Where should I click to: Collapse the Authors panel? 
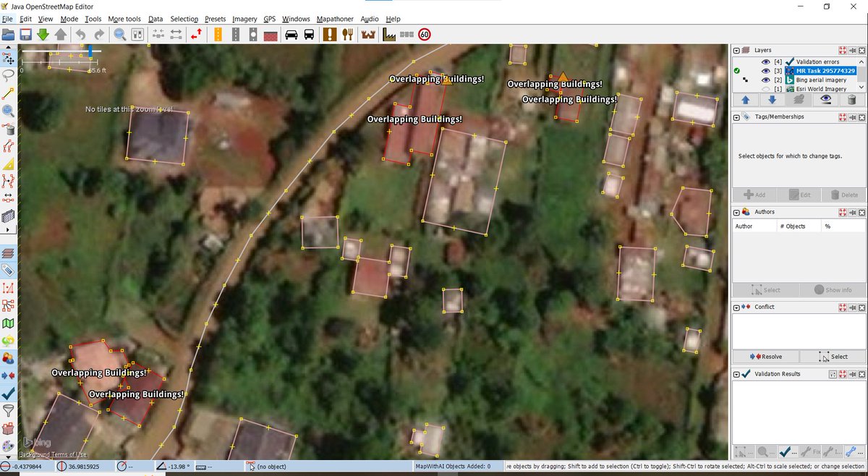736,212
